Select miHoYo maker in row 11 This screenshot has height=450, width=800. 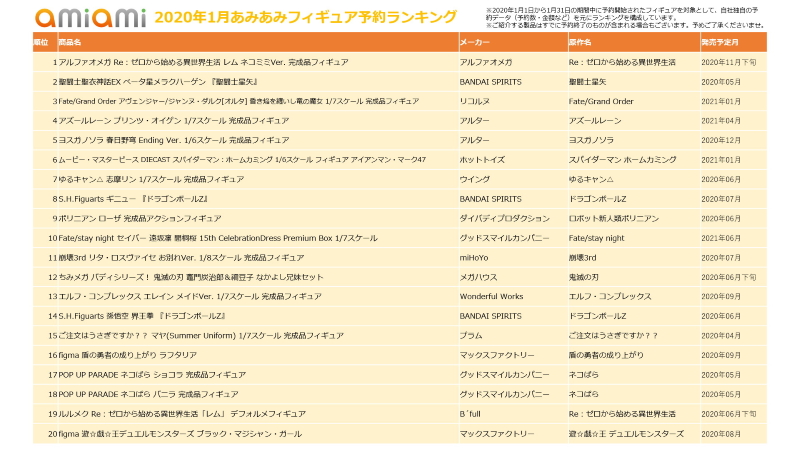(475, 257)
